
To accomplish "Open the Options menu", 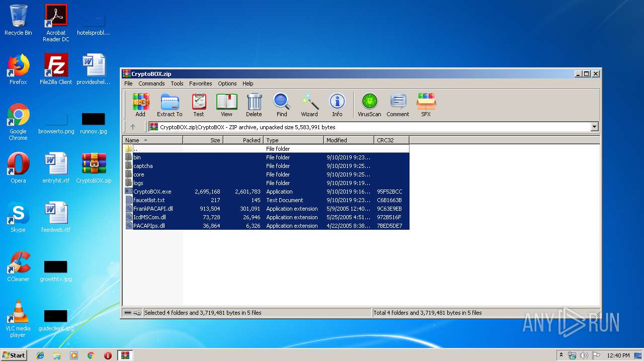I will [x=227, y=83].
